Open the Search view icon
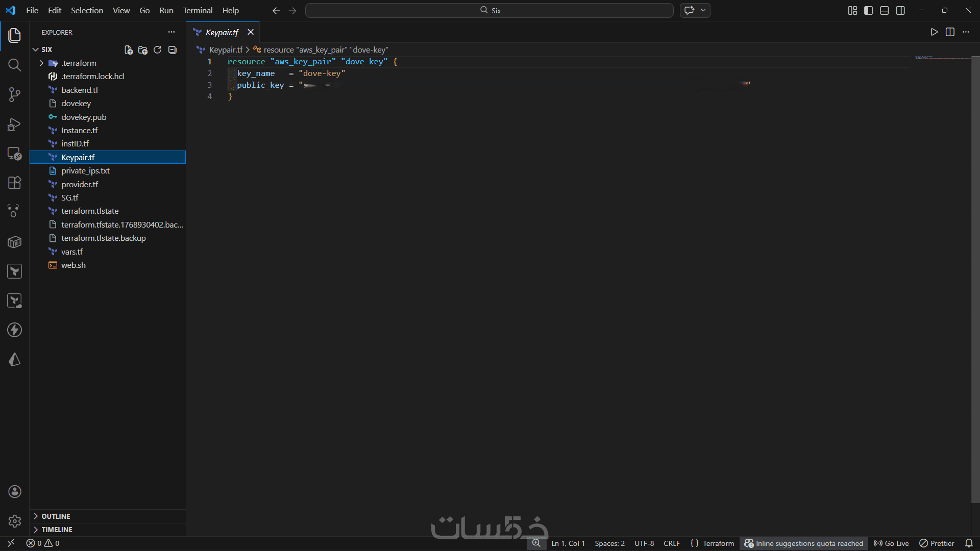The image size is (980, 551). 14,65
